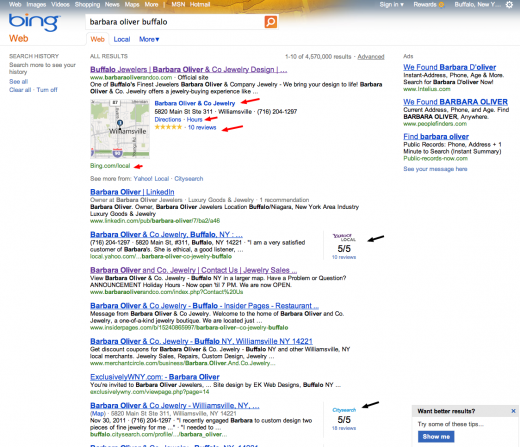The width and height of the screenshot is (520, 447).
Task: Click the Bing logo
Action: click(x=35, y=22)
